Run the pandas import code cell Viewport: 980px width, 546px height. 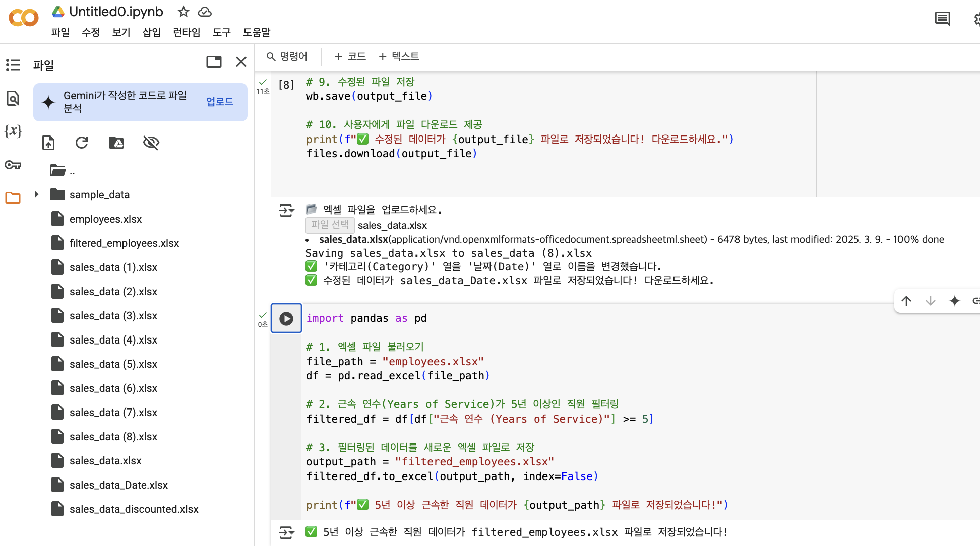(286, 318)
